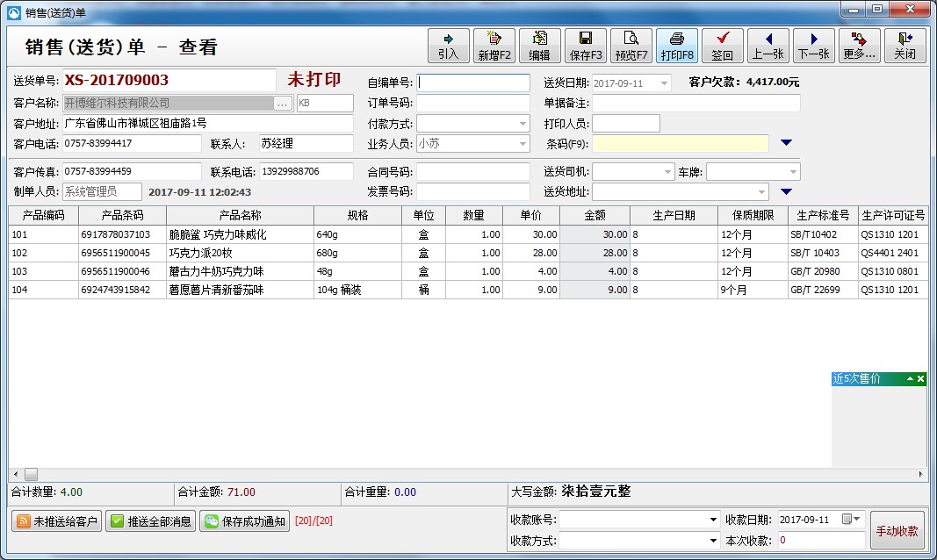Collapse the 近5次售价 panel arrow
Screen dimensions: 937x560
[910, 378]
